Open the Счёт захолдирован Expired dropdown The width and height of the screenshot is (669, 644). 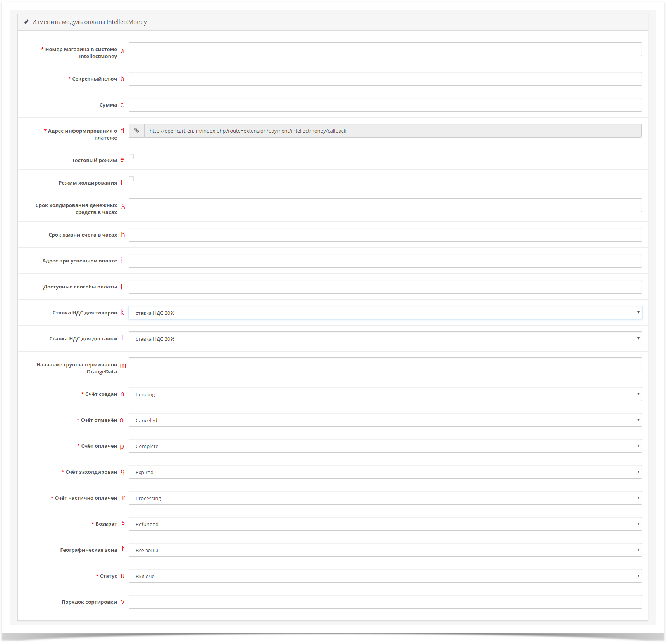click(385, 472)
